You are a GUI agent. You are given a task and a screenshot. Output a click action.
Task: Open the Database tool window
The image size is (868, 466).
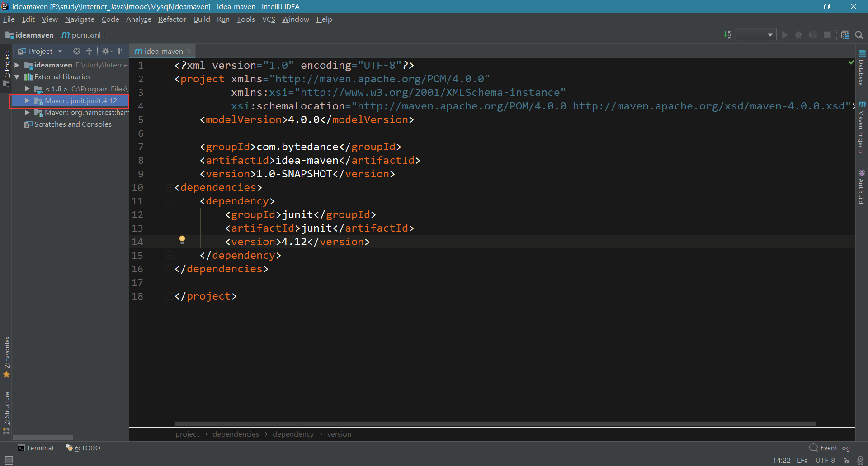click(862, 67)
